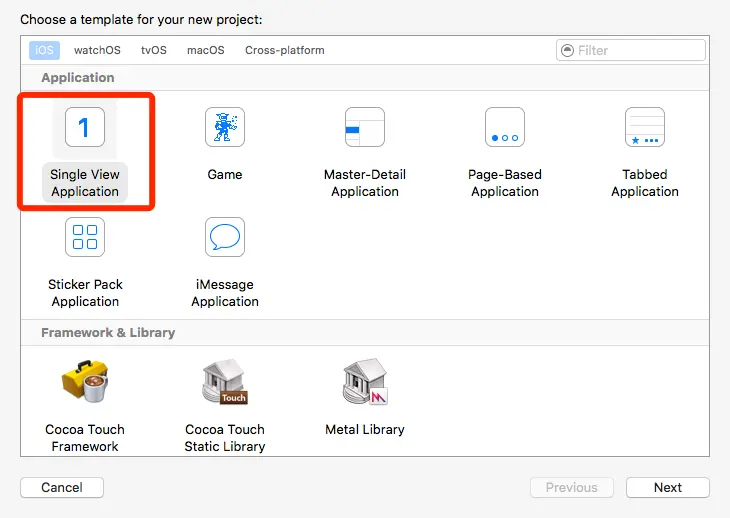Screen dimensions: 730x518
Task: Proceed with the Next button
Action: (x=668, y=487)
